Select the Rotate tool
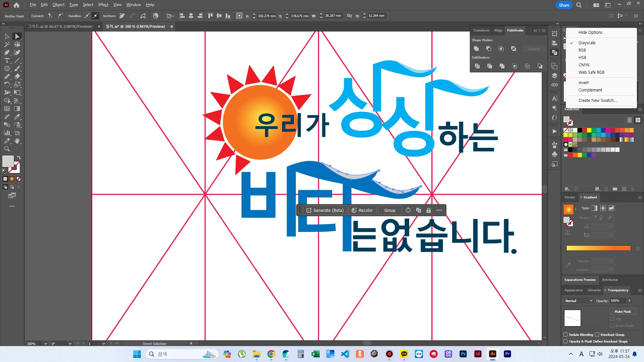The height and width of the screenshot is (362, 644). (7, 85)
